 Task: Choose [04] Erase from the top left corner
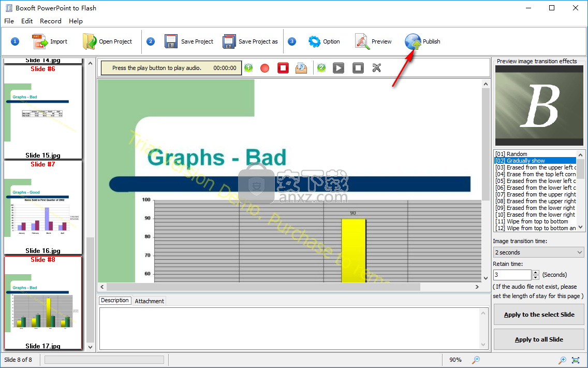pyautogui.click(x=535, y=174)
